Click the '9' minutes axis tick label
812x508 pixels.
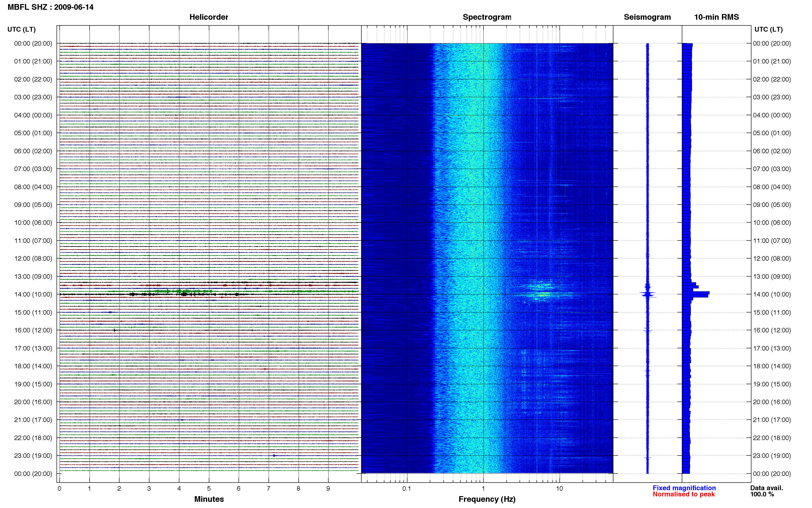tap(328, 489)
